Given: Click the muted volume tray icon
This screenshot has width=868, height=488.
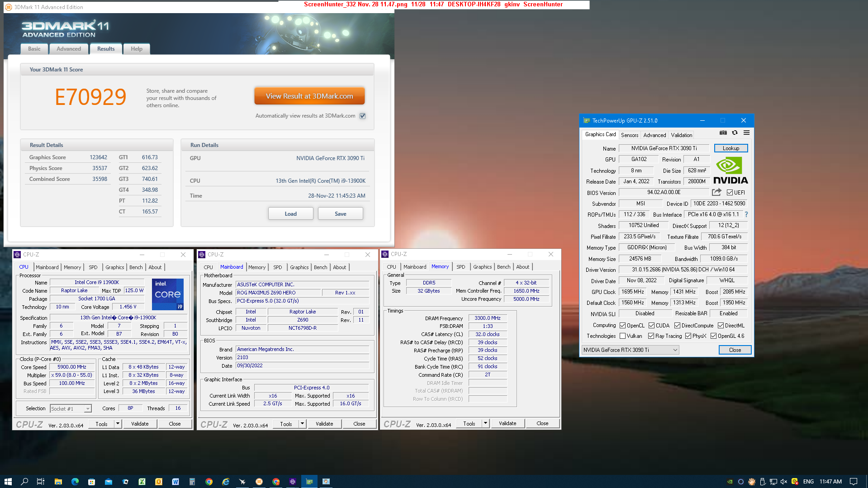Looking at the screenshot, I should [784, 482].
